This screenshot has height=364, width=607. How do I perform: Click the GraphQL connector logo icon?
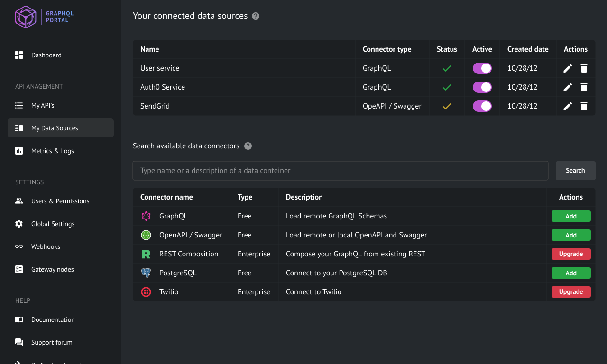click(146, 216)
